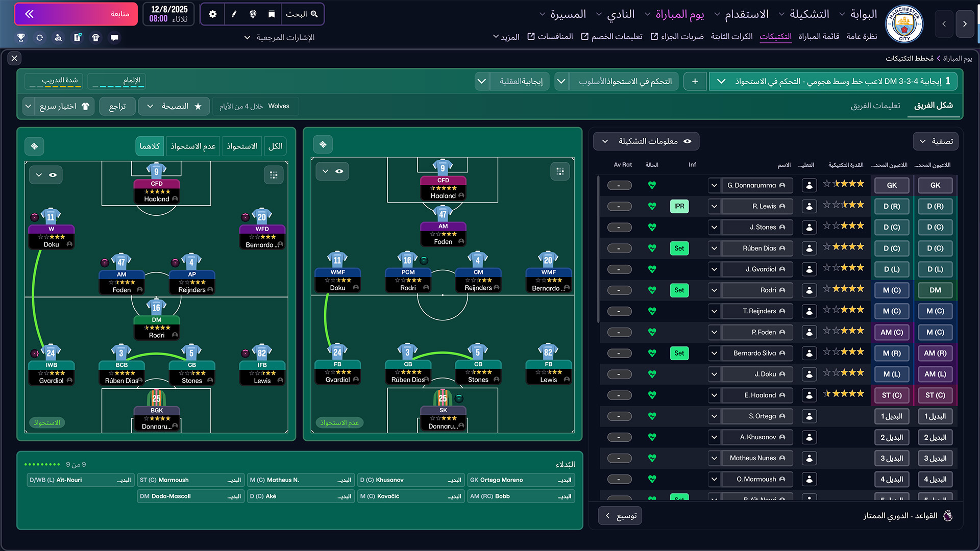Select substitute 'ST (C) Marmoush' on the bench
The width and height of the screenshot is (980, 551).
(191, 480)
